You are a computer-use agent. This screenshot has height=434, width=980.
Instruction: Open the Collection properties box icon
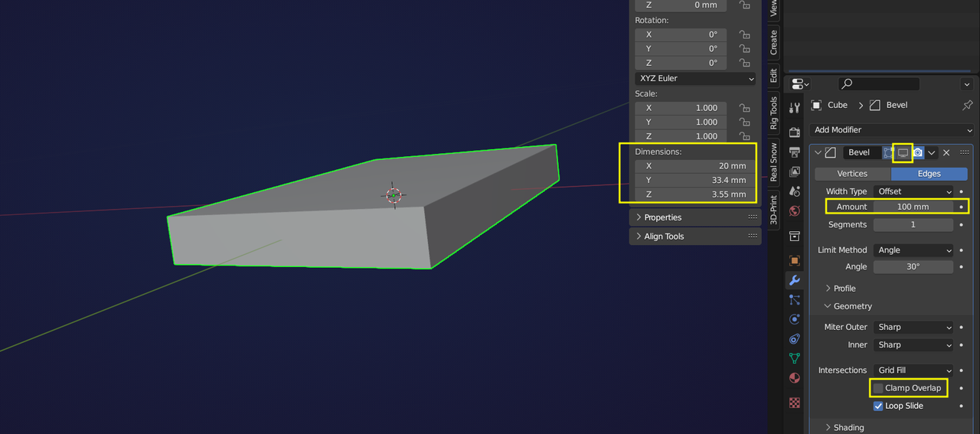tap(795, 236)
